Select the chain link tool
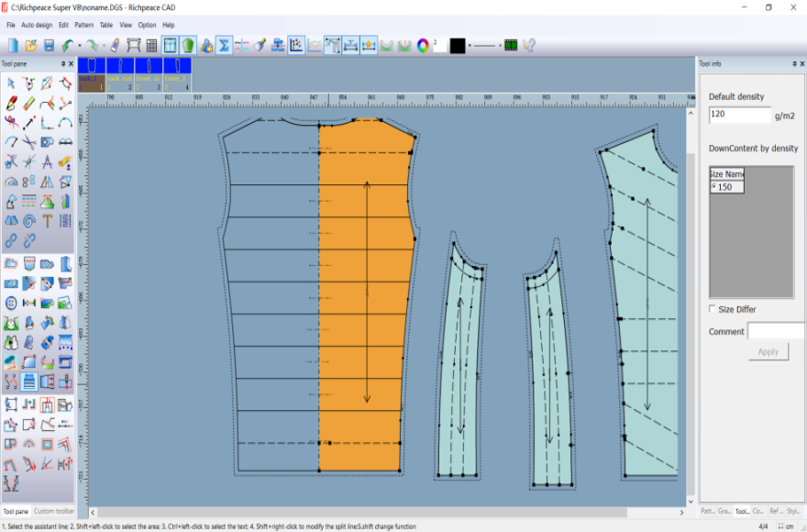This screenshot has height=532, width=807. click(x=11, y=241)
